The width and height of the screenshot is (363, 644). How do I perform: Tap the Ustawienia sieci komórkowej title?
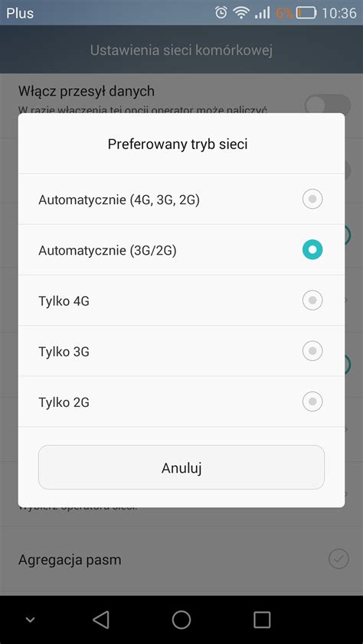(181, 50)
